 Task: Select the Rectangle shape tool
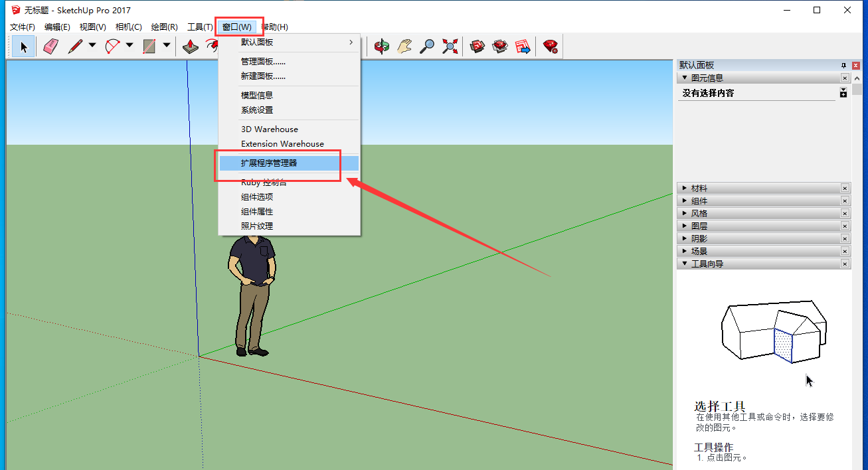(x=149, y=46)
